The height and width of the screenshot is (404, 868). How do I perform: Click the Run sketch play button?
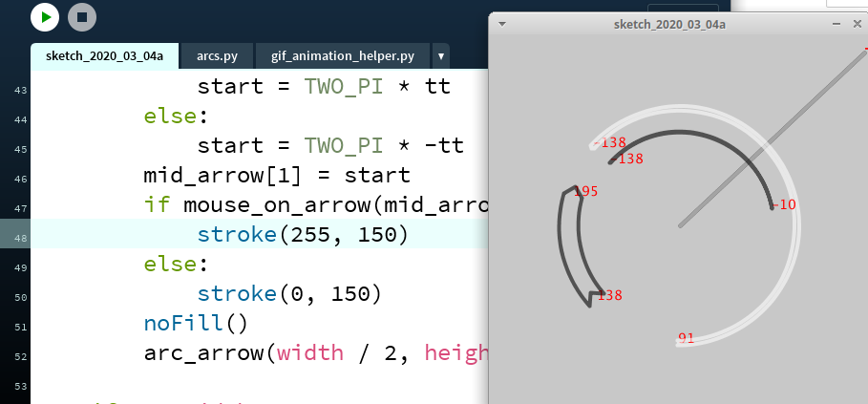pyautogui.click(x=45, y=17)
